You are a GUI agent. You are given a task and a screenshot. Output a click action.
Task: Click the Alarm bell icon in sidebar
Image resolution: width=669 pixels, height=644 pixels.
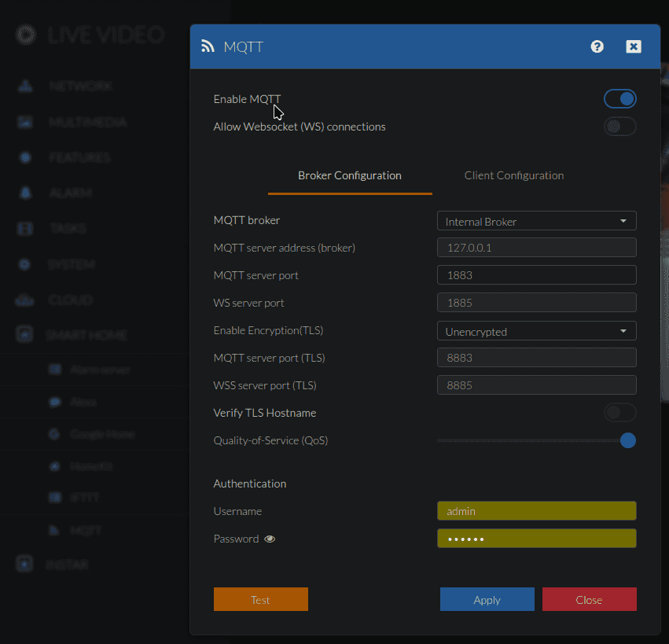pyautogui.click(x=26, y=193)
